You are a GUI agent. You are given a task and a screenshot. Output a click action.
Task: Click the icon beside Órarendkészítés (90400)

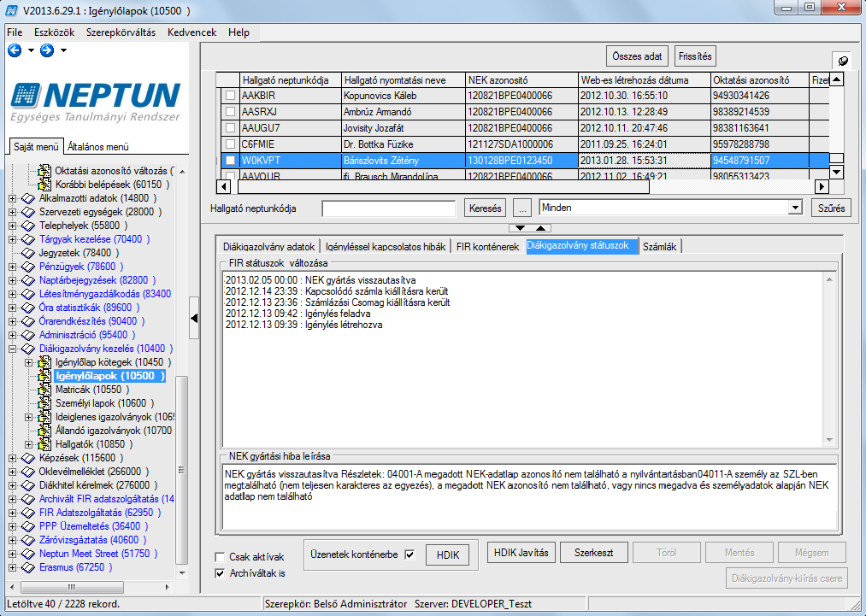pyautogui.click(x=27, y=321)
